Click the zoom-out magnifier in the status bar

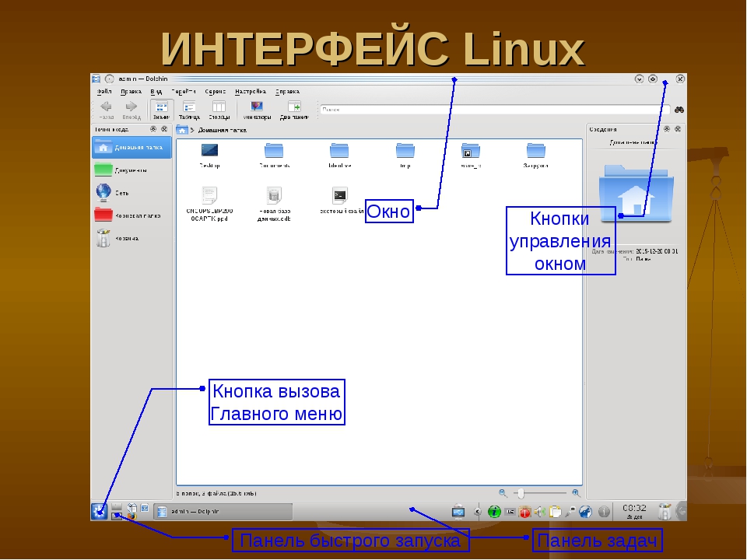[503, 493]
